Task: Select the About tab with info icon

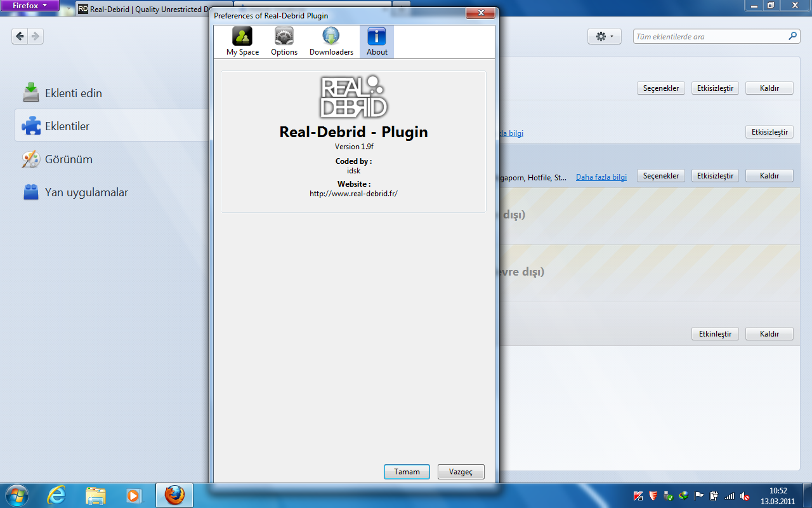Action: pyautogui.click(x=377, y=42)
